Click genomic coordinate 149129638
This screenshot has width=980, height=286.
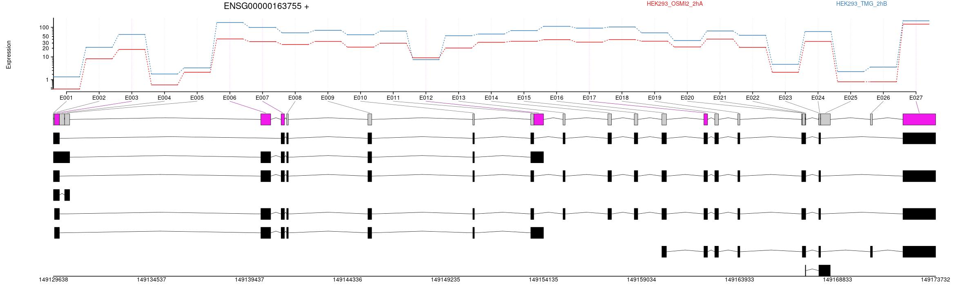pyautogui.click(x=53, y=280)
